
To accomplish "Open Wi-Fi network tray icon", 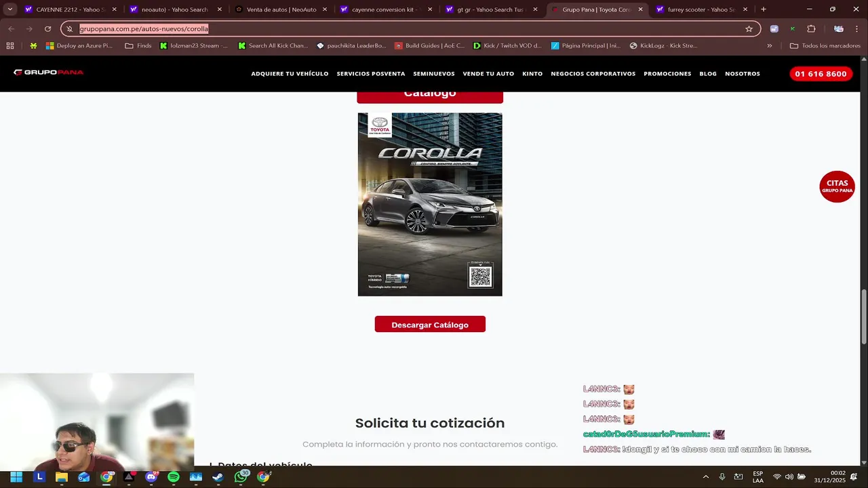I will [777, 477].
